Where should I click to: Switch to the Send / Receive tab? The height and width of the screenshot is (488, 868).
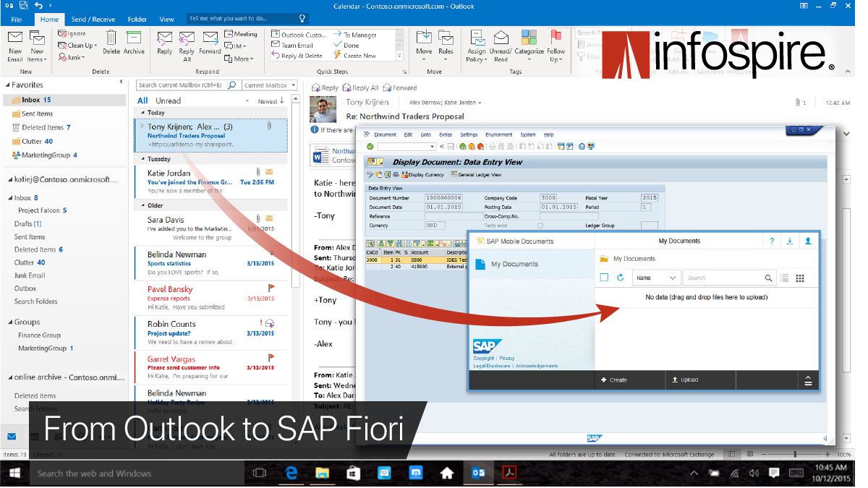93,20
